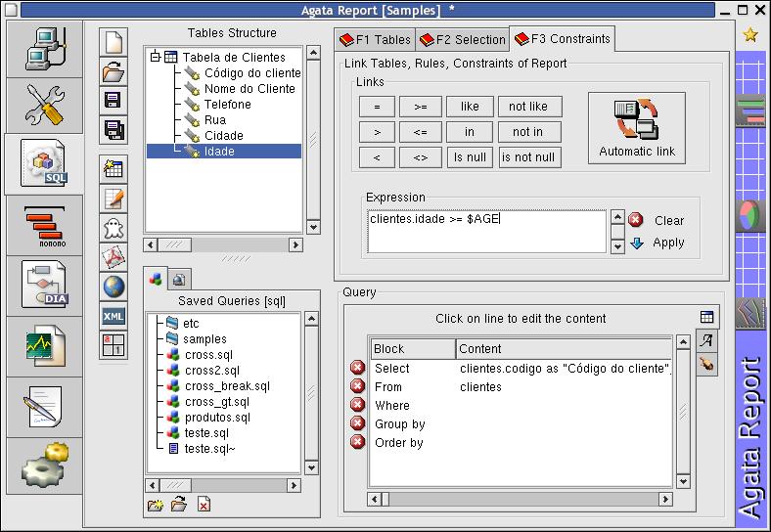Image resolution: width=771 pixels, height=532 pixels.
Task: Clear the expression
Action: click(x=657, y=220)
